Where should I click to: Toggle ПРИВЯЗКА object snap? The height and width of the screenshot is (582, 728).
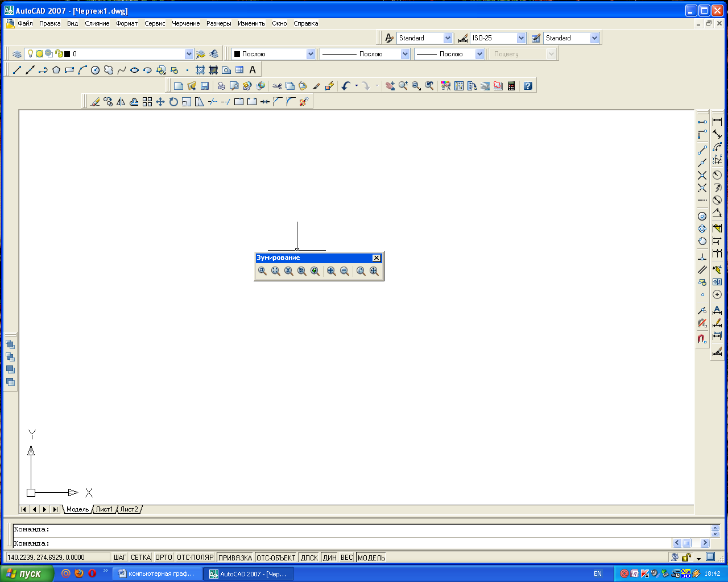[x=235, y=558]
